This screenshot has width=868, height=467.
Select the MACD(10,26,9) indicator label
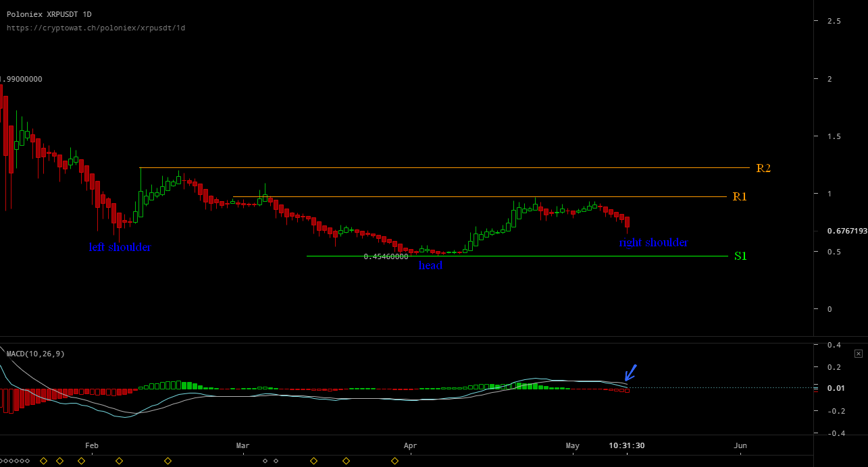pos(36,354)
